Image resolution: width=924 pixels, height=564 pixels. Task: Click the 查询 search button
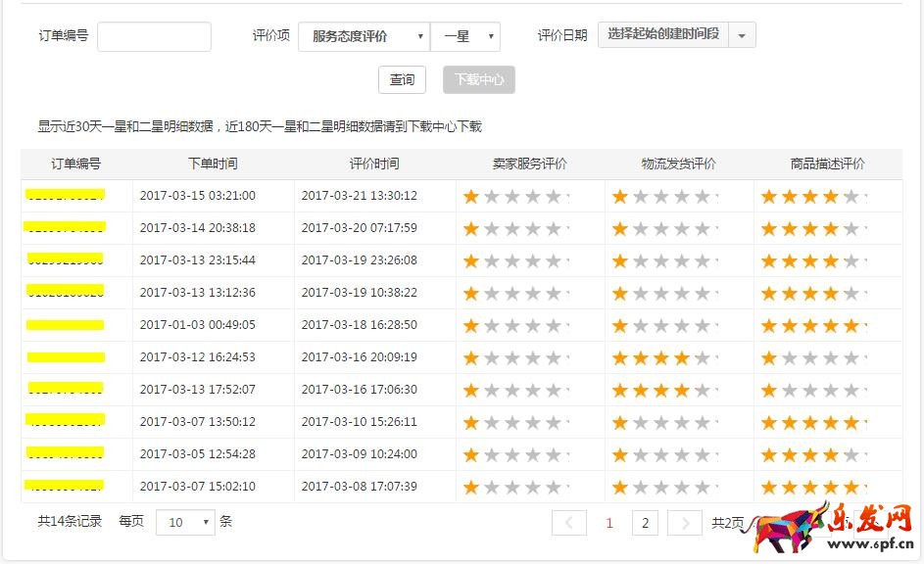(402, 80)
